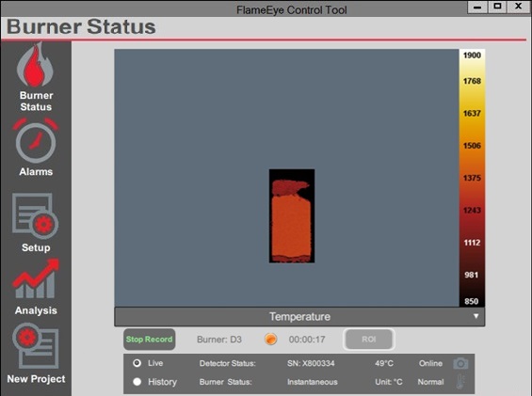
Task: Click the Analysis sidebar label
Action: click(x=36, y=310)
